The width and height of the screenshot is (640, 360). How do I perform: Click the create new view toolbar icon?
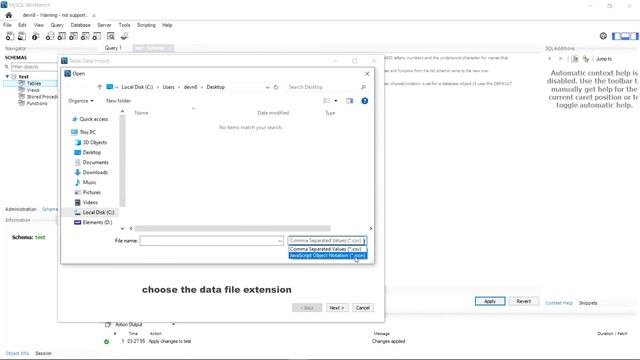pyautogui.click(x=73, y=36)
